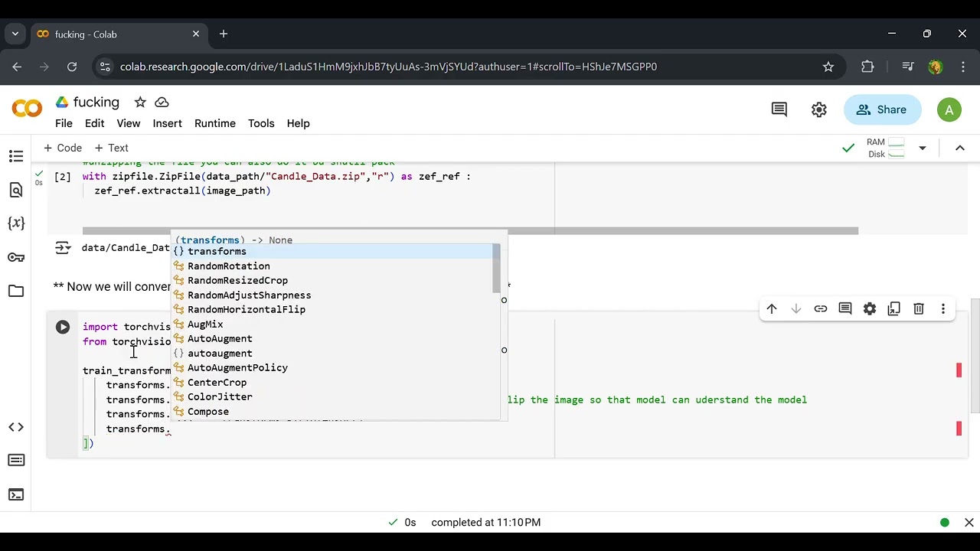Open the Variables inspector panel

click(16, 223)
